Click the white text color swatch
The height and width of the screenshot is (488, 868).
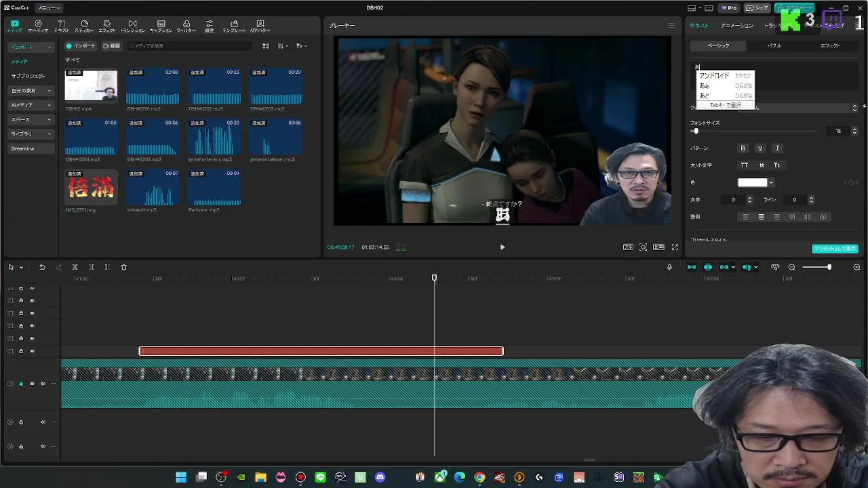click(753, 182)
